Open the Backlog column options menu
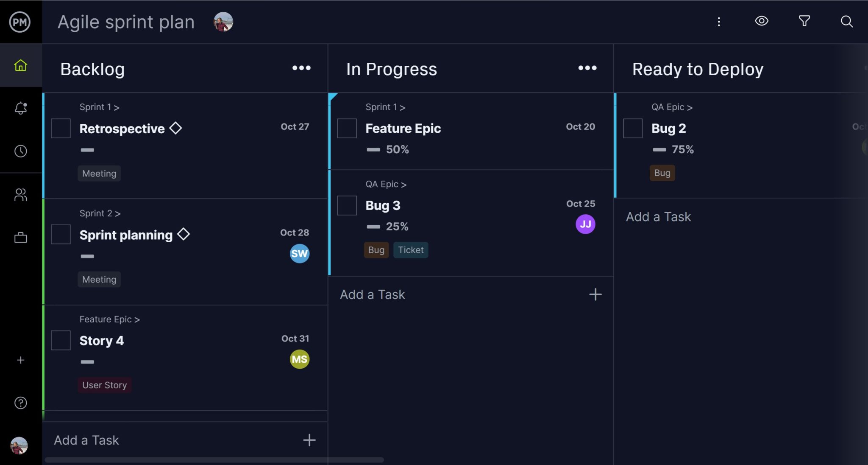Screen dimensions: 868x465 (301, 68)
